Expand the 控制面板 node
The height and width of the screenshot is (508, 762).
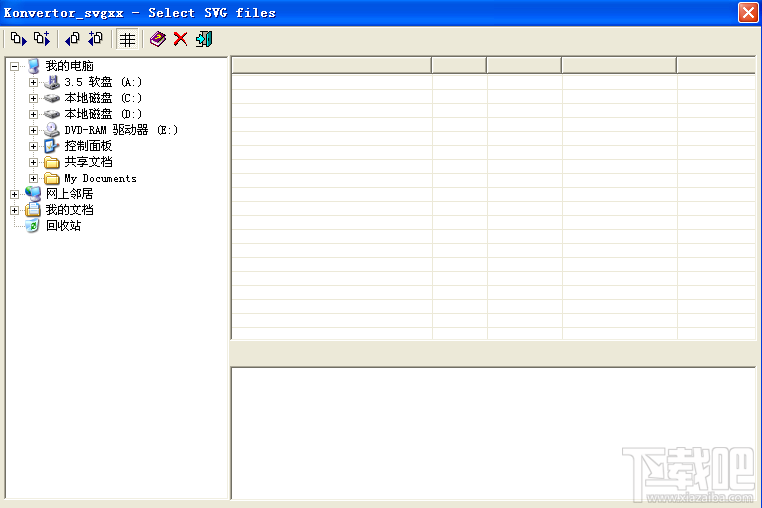point(33,146)
